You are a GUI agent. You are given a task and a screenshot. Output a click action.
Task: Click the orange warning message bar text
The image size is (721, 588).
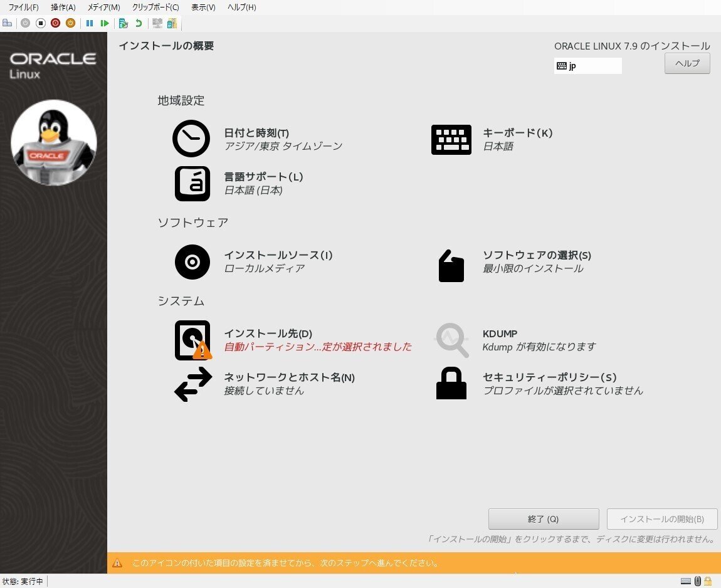[285, 563]
